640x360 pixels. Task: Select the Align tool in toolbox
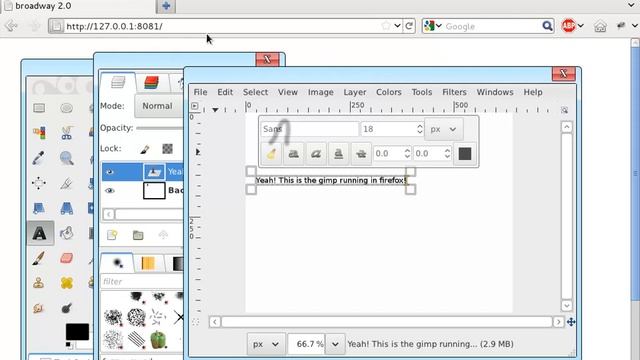(x=39, y=183)
